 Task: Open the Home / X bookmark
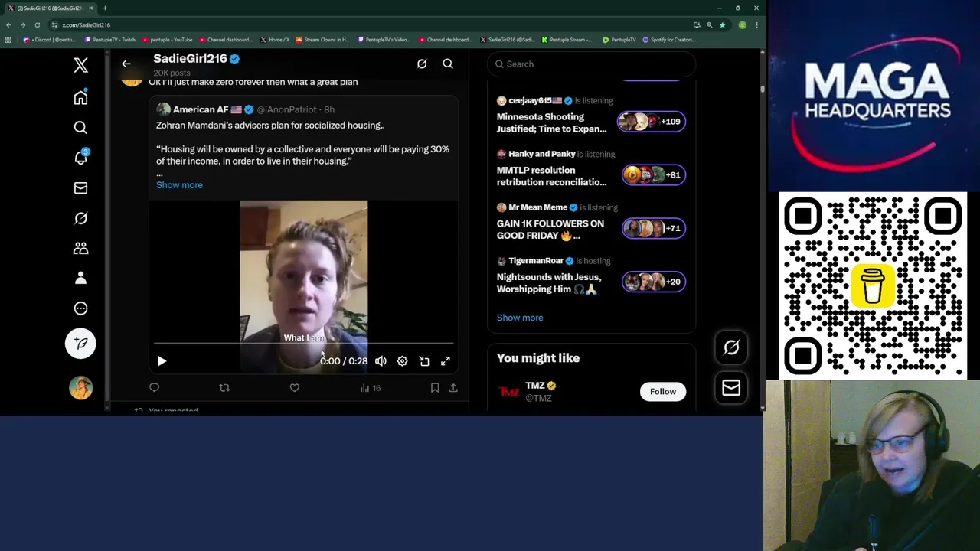pyautogui.click(x=275, y=40)
